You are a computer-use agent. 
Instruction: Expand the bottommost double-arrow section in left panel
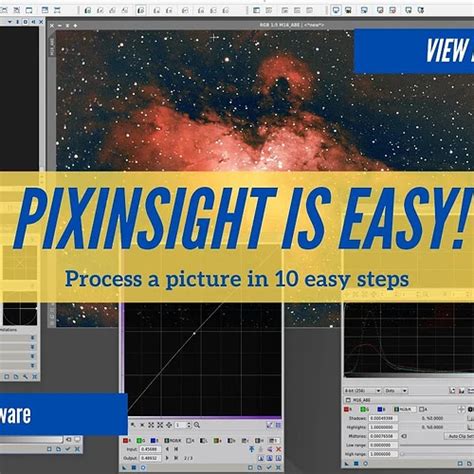pyautogui.click(x=32, y=365)
